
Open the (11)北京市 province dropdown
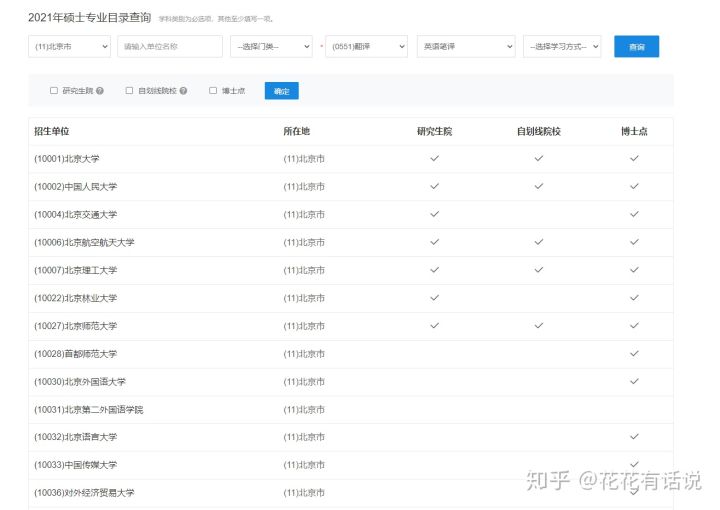69,46
